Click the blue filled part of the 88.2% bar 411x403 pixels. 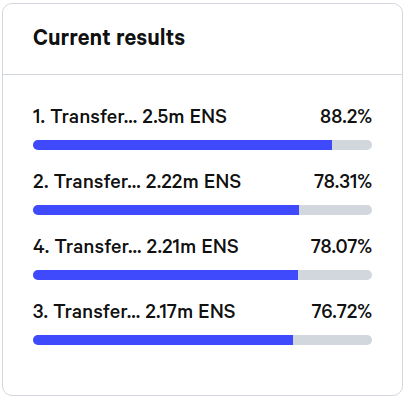click(x=182, y=145)
